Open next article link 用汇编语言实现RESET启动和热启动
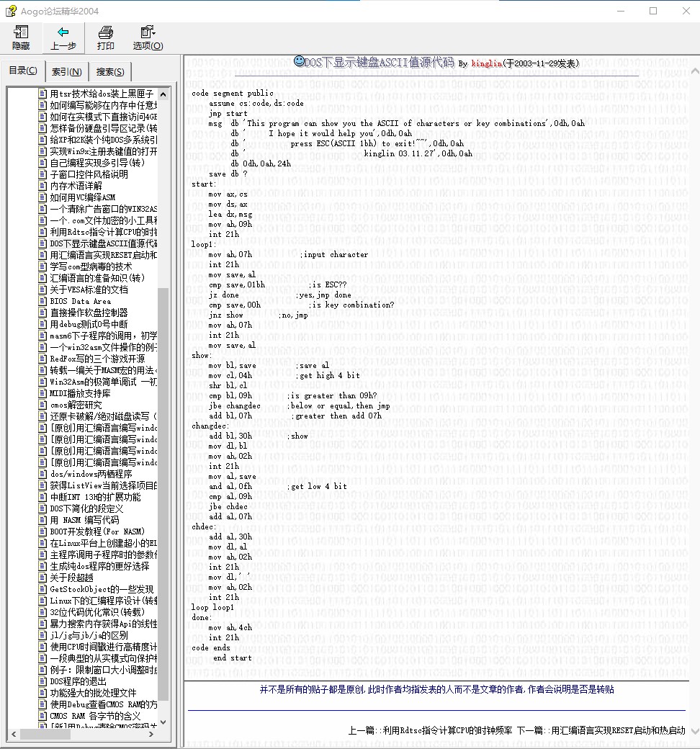This screenshot has width=700, height=749. click(619, 730)
